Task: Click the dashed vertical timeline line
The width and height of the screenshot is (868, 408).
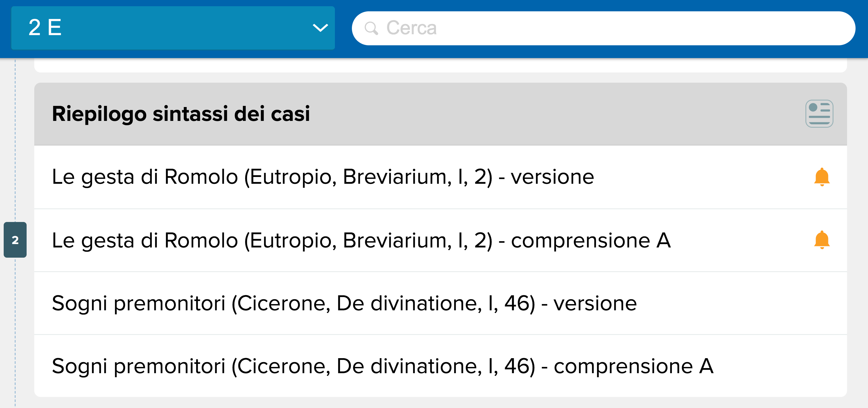Action: [x=15, y=142]
